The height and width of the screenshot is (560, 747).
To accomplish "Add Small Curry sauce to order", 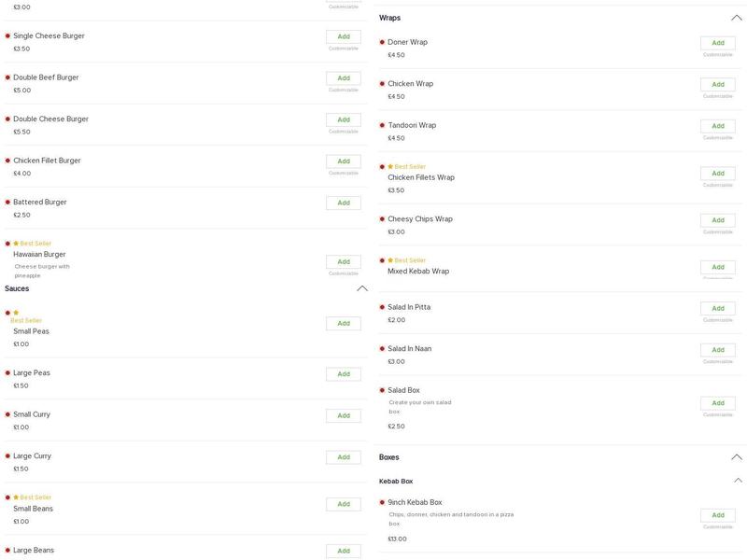I will coord(343,415).
